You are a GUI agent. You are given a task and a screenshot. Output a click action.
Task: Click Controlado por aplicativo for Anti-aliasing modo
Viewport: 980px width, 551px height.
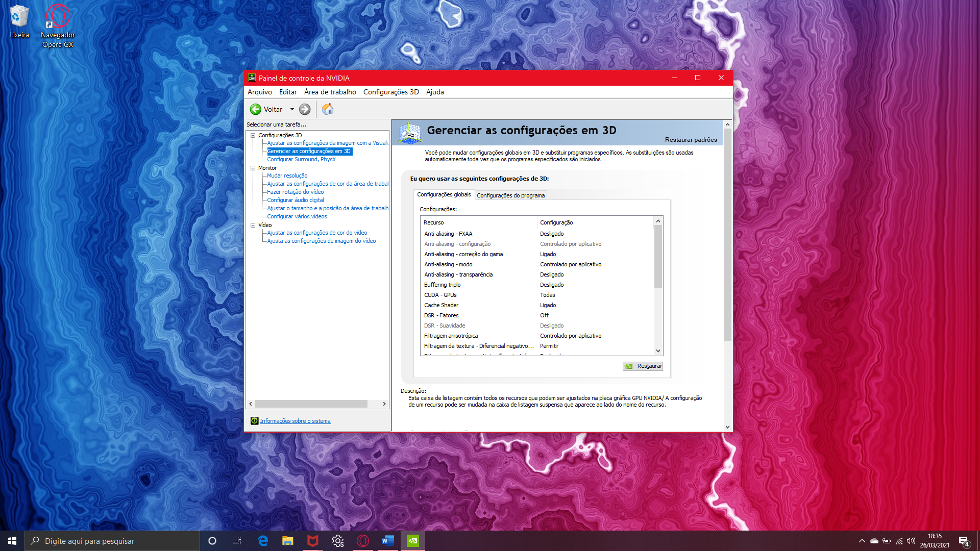(571, 264)
